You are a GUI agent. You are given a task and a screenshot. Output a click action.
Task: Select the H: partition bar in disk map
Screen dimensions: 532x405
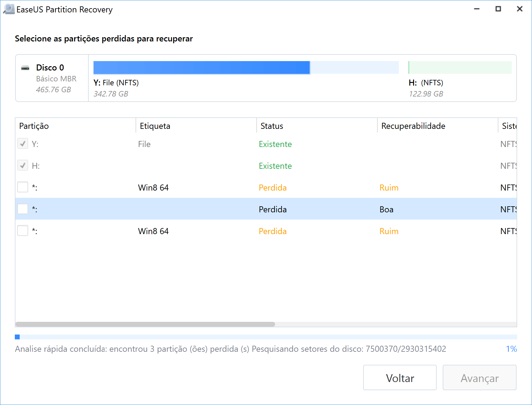(460, 67)
